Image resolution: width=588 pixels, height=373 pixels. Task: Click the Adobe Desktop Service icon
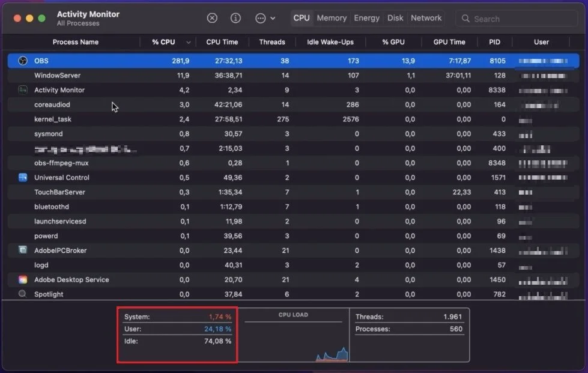[x=23, y=279]
